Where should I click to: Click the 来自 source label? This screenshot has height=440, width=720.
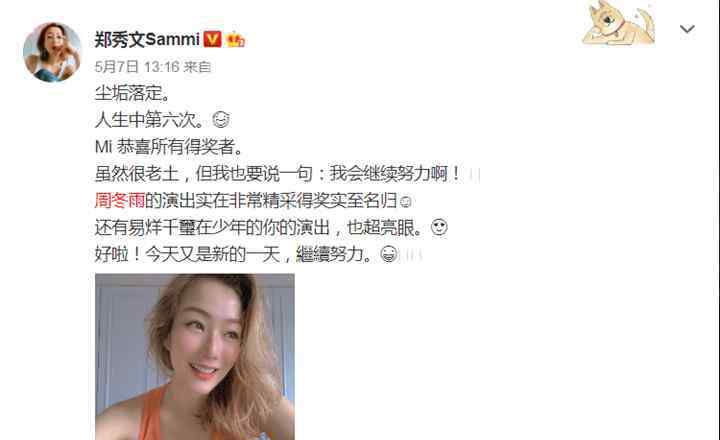(197, 67)
